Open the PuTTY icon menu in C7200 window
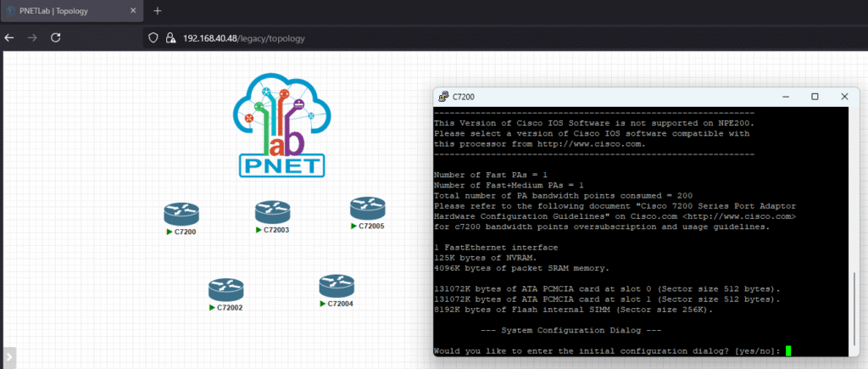 pyautogui.click(x=442, y=98)
